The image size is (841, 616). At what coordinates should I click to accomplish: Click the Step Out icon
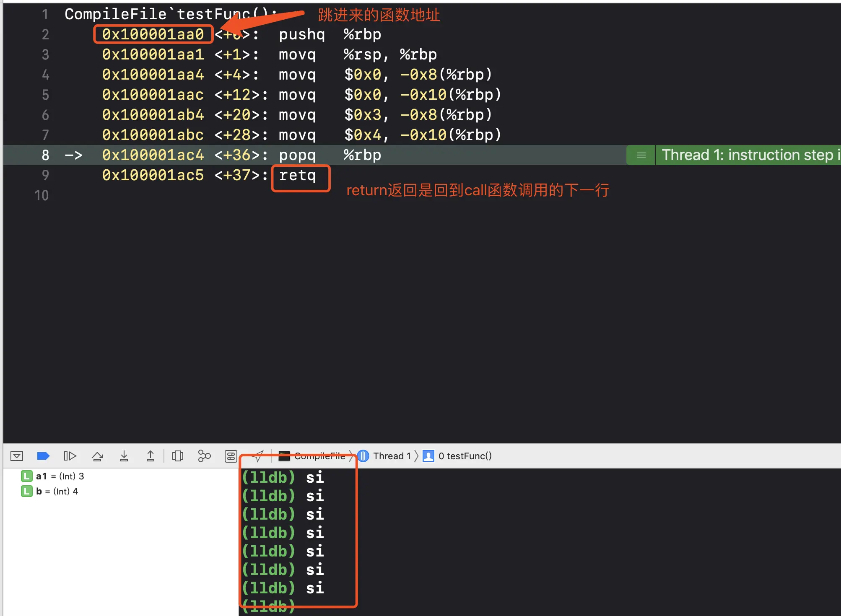coord(151,456)
